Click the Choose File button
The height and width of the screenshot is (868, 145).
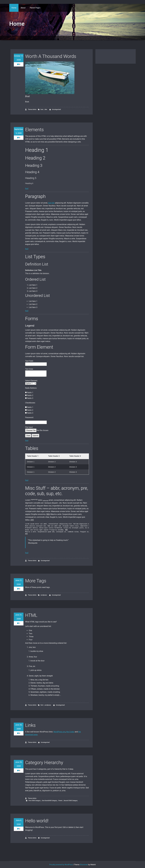click(31, 430)
